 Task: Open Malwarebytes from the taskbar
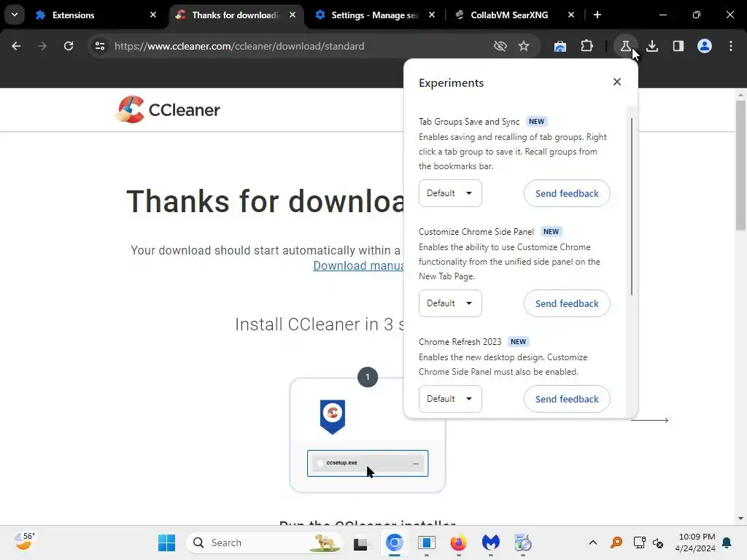[x=491, y=542]
